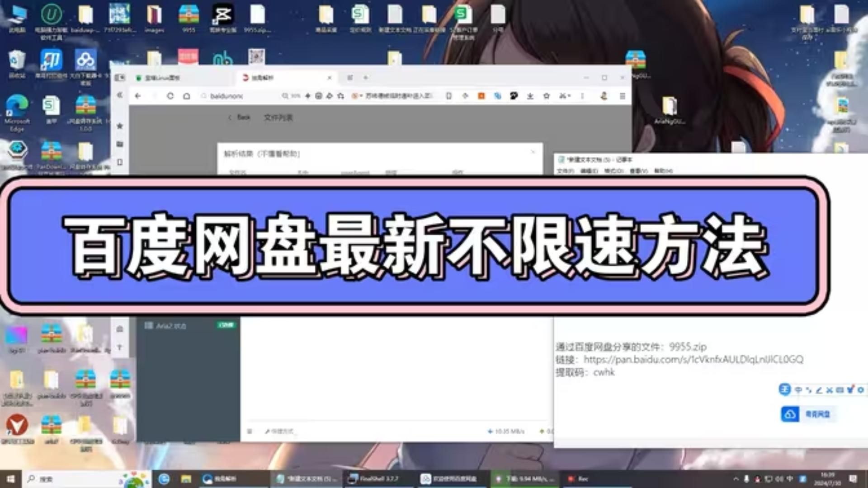Open the 格式 menu in Notepad
The height and width of the screenshot is (488, 868).
coord(614,171)
